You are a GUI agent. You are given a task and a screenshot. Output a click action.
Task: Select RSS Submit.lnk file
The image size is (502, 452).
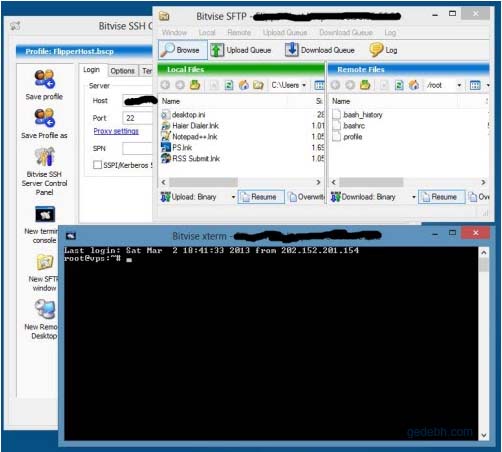(190, 159)
